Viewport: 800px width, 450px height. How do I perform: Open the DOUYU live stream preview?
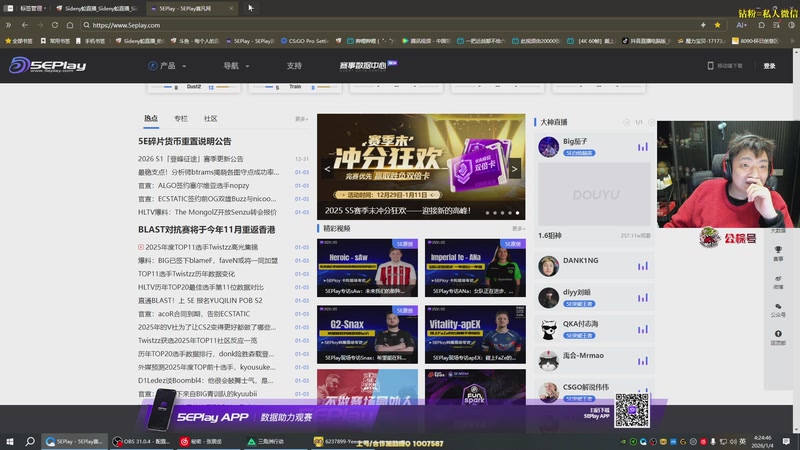594,194
